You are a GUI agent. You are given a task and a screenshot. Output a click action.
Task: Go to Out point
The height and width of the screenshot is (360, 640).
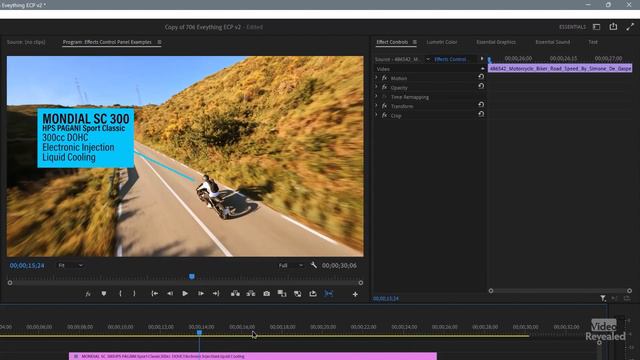tap(216, 293)
